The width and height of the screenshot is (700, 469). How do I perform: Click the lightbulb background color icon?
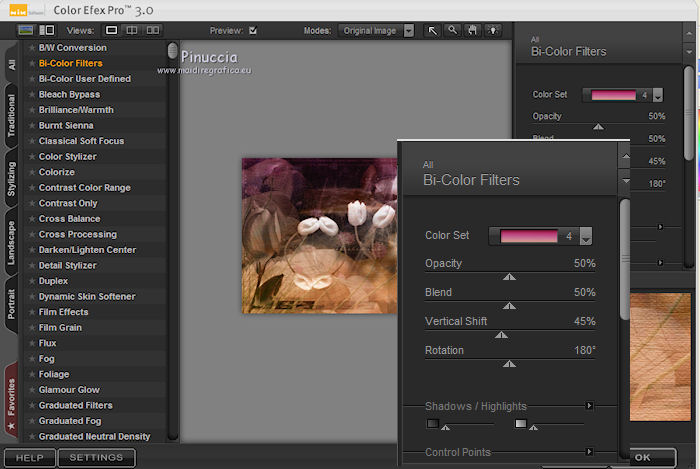coord(492,30)
